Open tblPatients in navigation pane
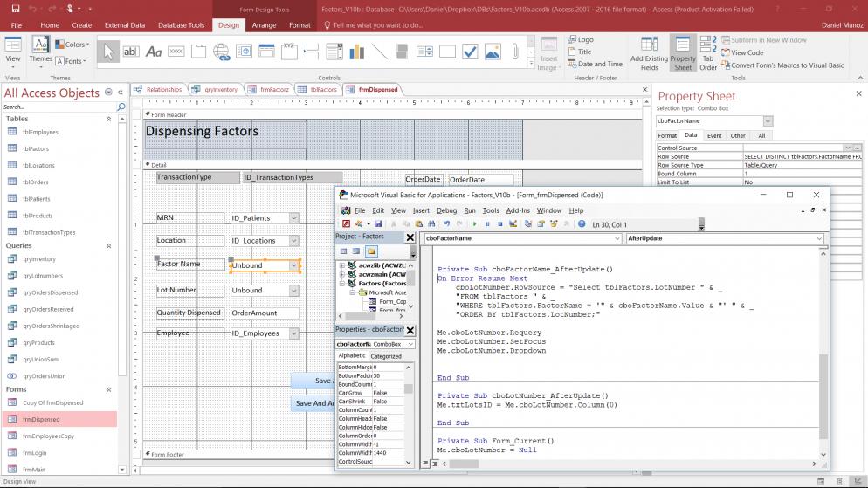868x488 pixels. (x=36, y=199)
